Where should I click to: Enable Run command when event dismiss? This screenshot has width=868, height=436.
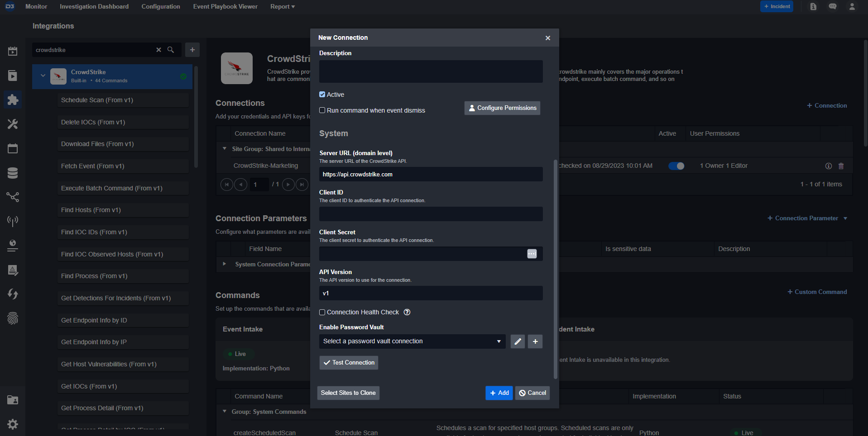click(322, 110)
